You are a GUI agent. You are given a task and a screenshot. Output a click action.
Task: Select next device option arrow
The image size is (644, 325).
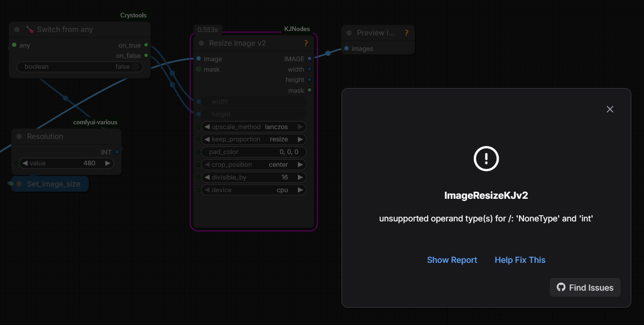[x=300, y=190]
